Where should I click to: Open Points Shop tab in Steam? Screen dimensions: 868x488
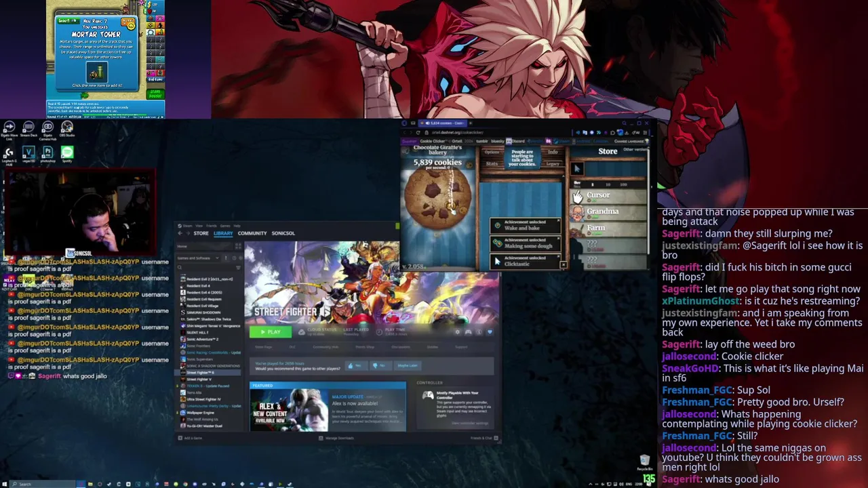coord(365,347)
